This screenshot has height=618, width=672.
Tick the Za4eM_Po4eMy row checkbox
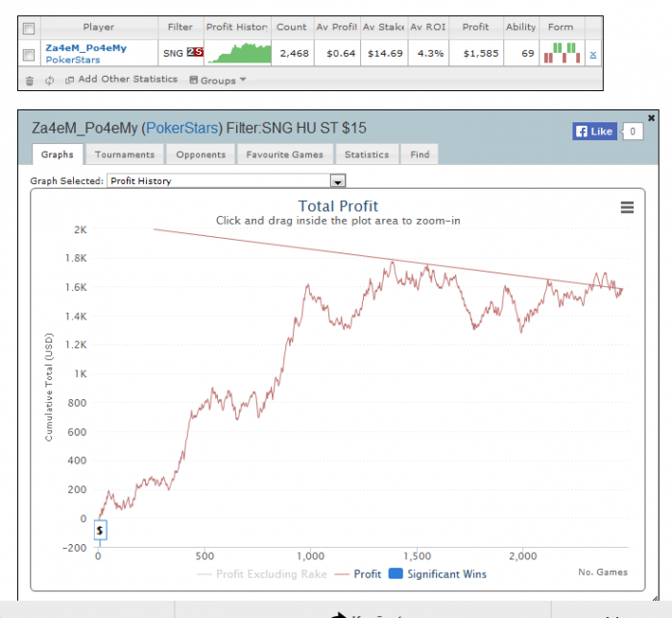pos(29,55)
